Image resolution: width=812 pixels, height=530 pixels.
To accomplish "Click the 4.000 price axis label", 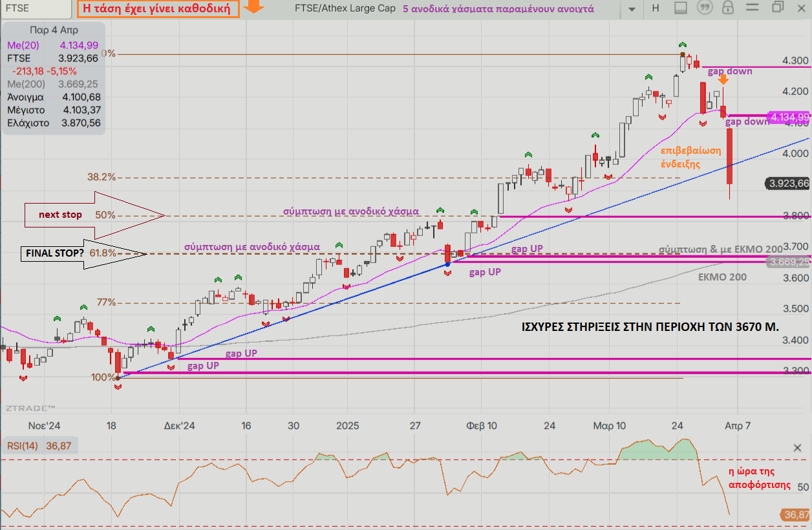I will pyautogui.click(x=795, y=154).
